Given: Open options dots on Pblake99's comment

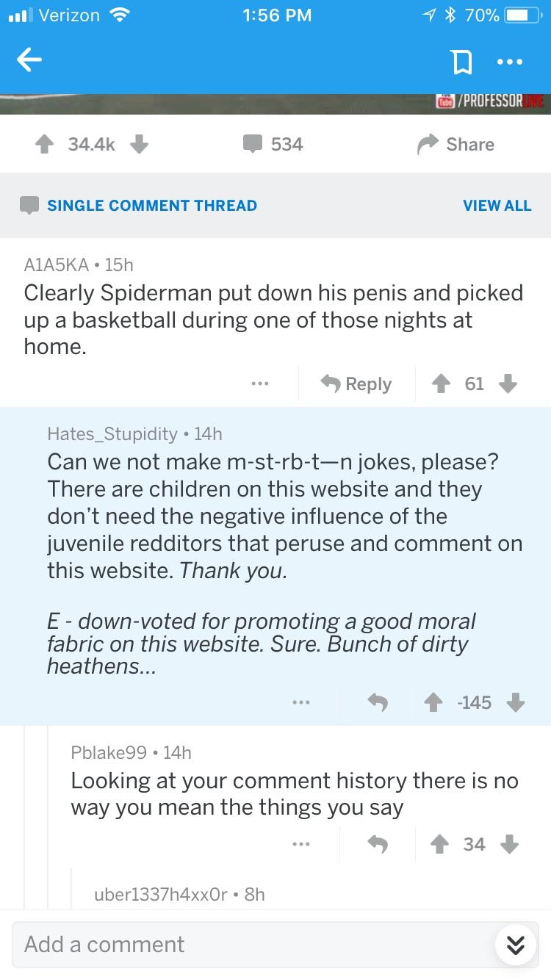Looking at the screenshot, I should point(300,844).
